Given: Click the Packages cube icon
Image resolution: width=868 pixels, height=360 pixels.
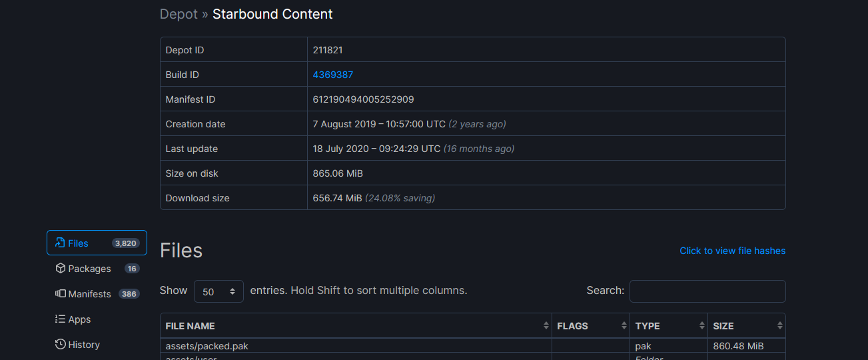Looking at the screenshot, I should pos(60,269).
